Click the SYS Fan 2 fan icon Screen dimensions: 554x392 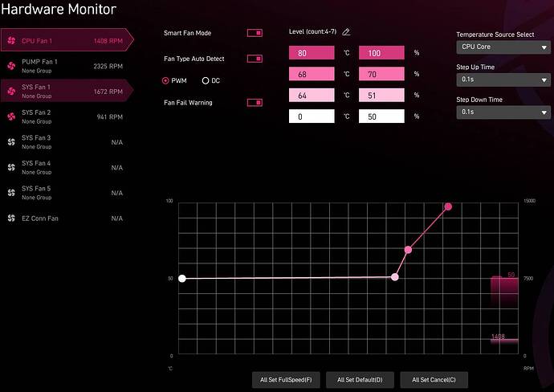(x=11, y=116)
